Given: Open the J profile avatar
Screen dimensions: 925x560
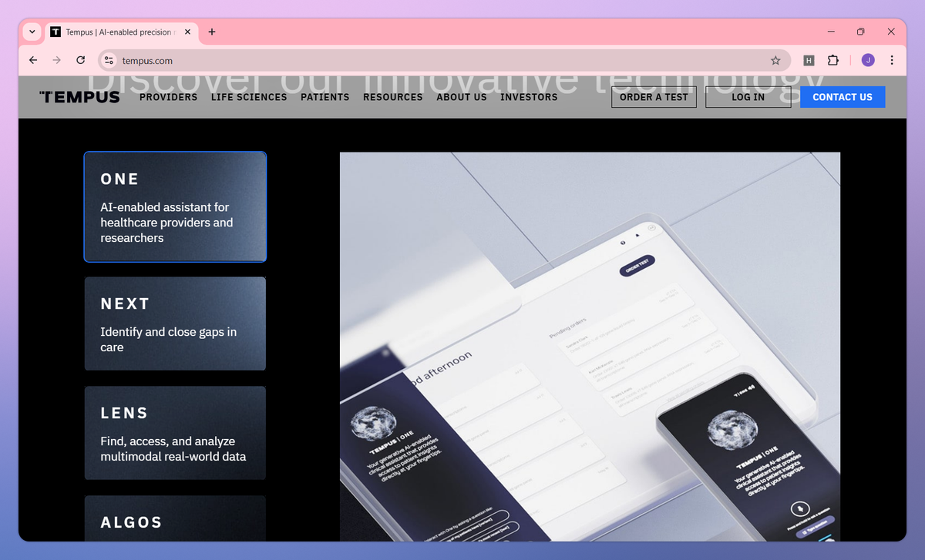Looking at the screenshot, I should tap(867, 60).
